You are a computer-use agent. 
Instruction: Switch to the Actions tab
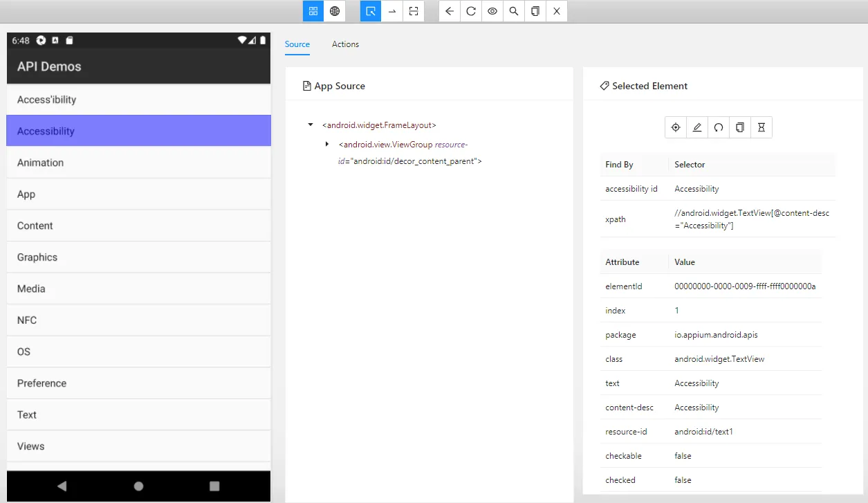tap(345, 44)
